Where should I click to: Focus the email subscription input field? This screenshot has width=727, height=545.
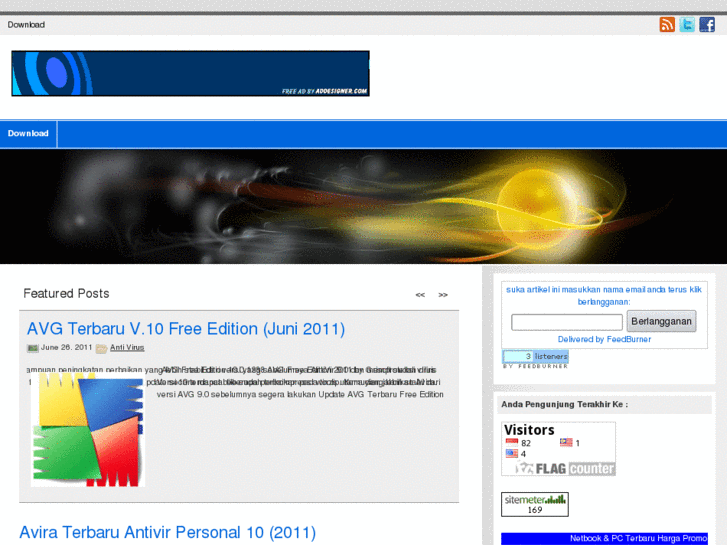pyautogui.click(x=567, y=322)
